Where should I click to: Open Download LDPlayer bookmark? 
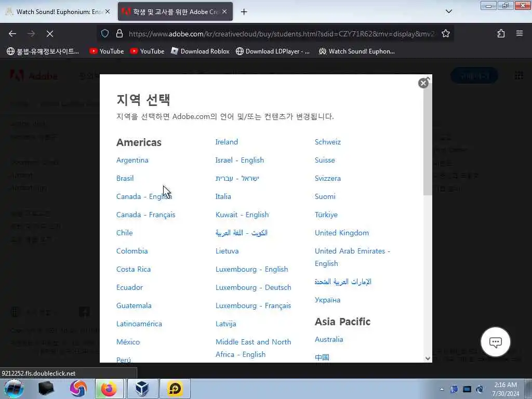coord(273,51)
